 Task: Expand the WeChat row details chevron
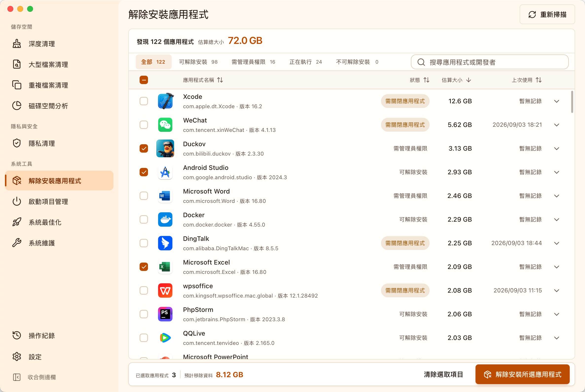556,125
